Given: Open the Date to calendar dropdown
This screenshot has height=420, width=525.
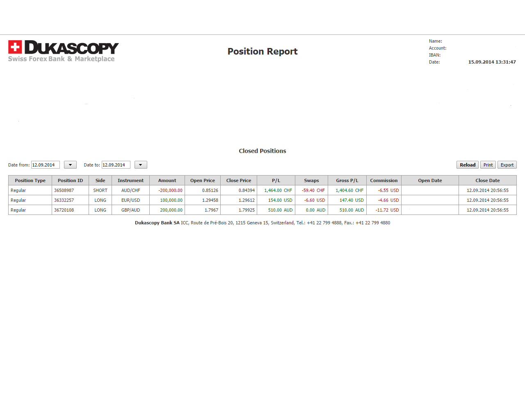Looking at the screenshot, I should pos(141,165).
